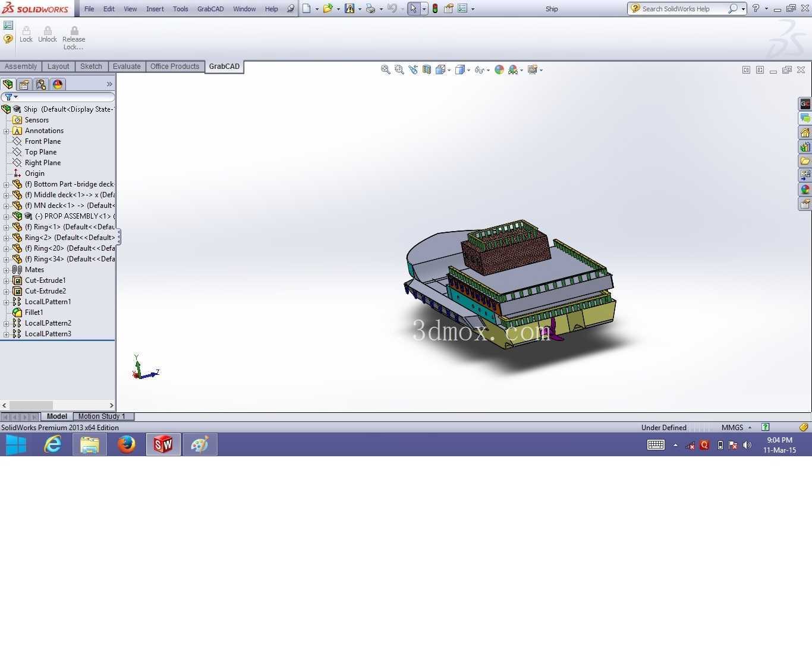
Task: Expand the PROP ASSEMBLY<1> node
Action: [6, 216]
